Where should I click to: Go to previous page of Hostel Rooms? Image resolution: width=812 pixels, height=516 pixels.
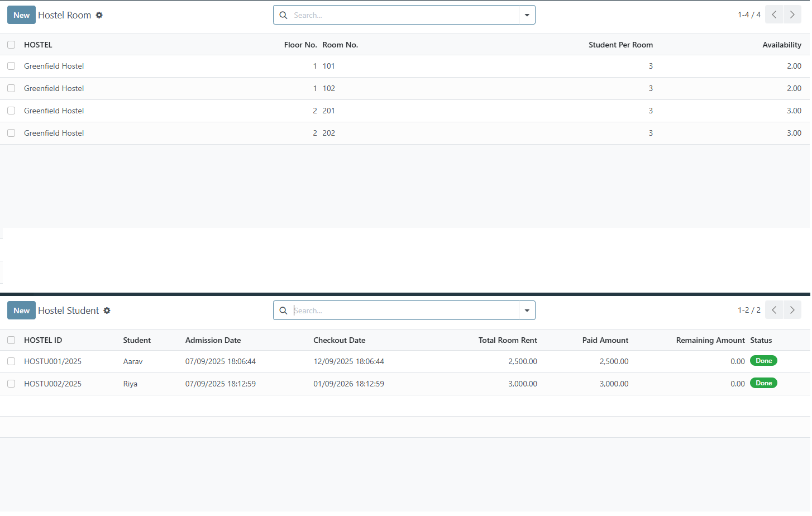click(x=774, y=15)
